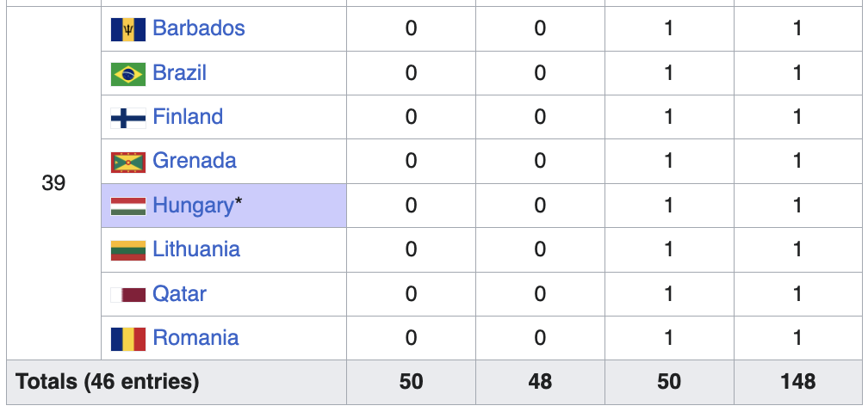The height and width of the screenshot is (418, 868).
Task: Click the Totals (46 entries) cell
Action: coord(177,382)
